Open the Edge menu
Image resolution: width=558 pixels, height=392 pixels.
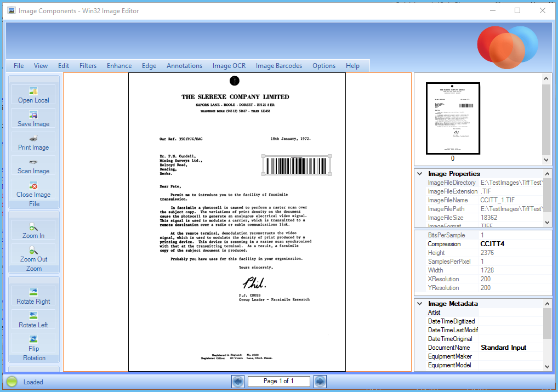pos(149,66)
